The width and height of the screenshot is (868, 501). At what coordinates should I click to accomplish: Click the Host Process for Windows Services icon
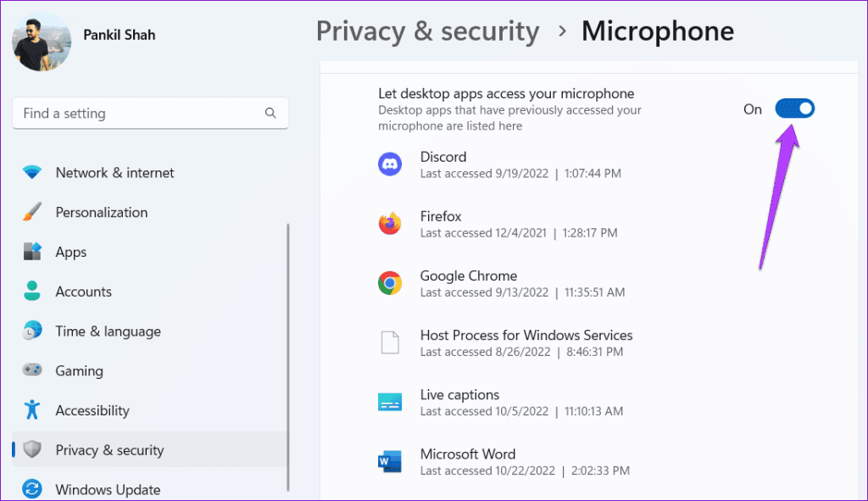pos(390,342)
